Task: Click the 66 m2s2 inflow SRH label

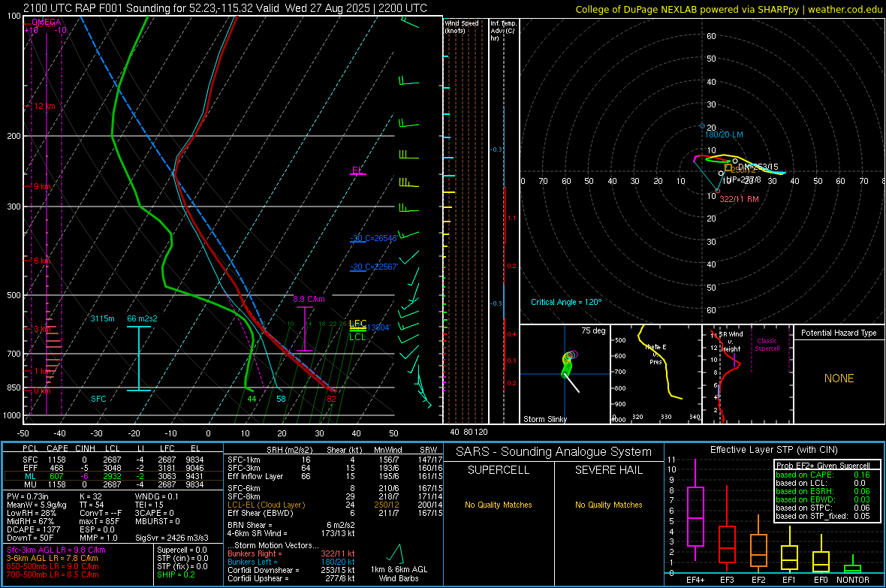Action: [143, 319]
